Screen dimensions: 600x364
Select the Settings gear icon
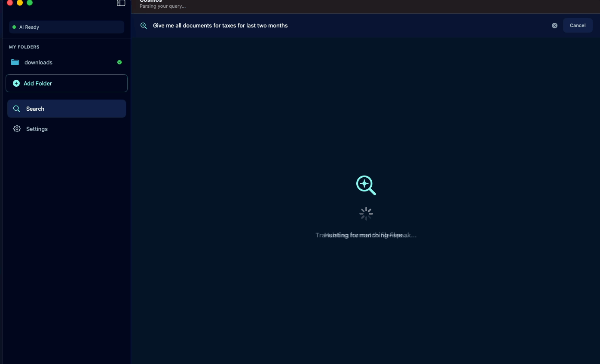16,128
